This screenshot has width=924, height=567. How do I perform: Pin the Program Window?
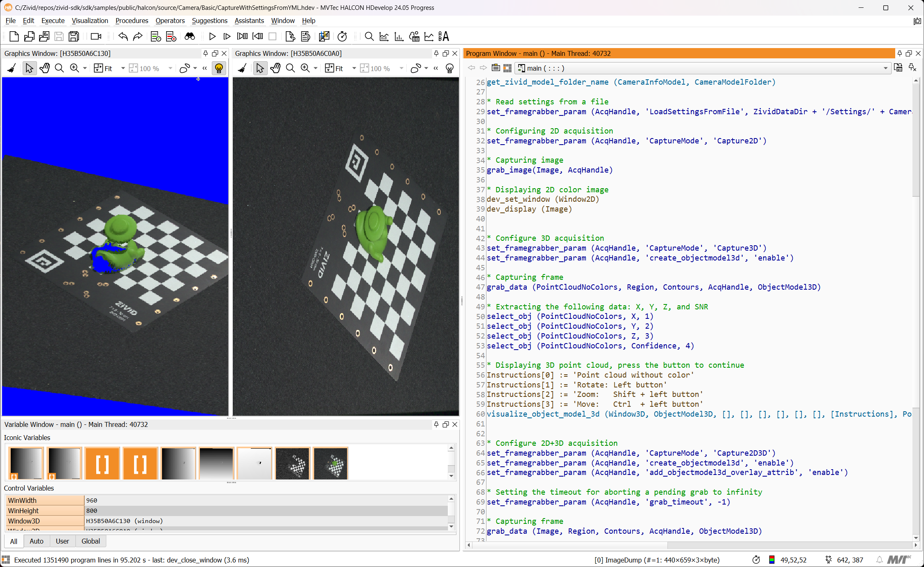[900, 53]
